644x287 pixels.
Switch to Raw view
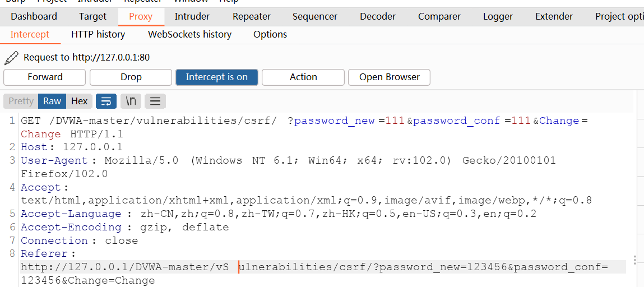(x=52, y=101)
